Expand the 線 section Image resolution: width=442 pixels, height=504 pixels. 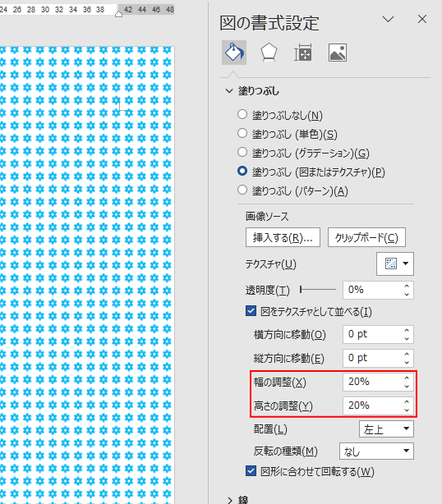pos(229,500)
